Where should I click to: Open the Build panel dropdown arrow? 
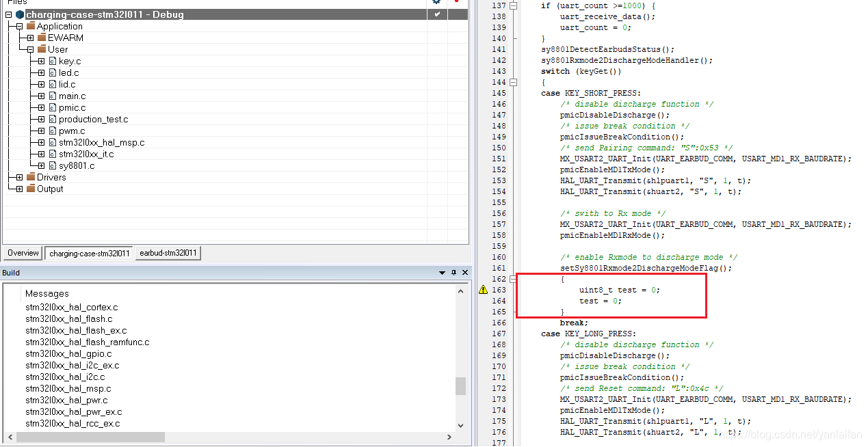pos(442,272)
